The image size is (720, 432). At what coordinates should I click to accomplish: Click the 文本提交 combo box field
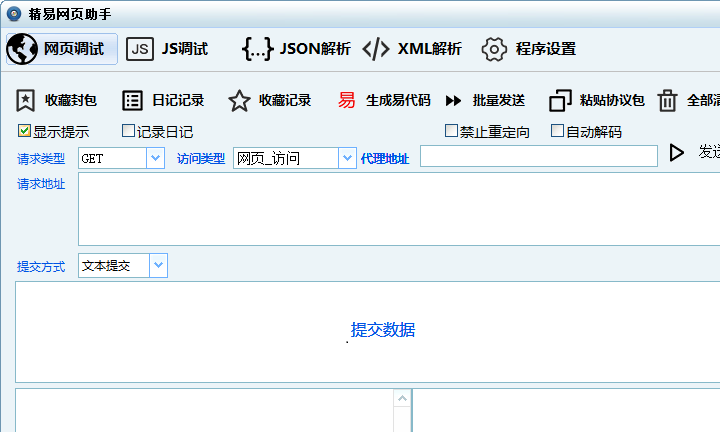pos(123,265)
